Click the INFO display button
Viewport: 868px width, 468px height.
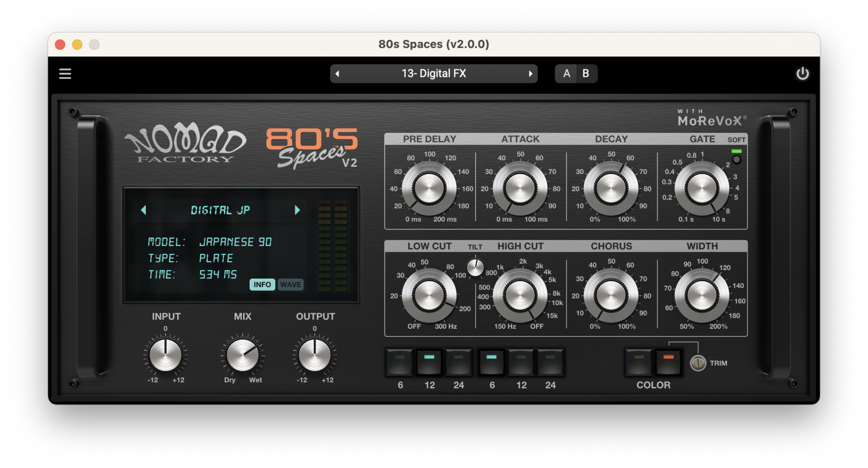click(x=262, y=284)
